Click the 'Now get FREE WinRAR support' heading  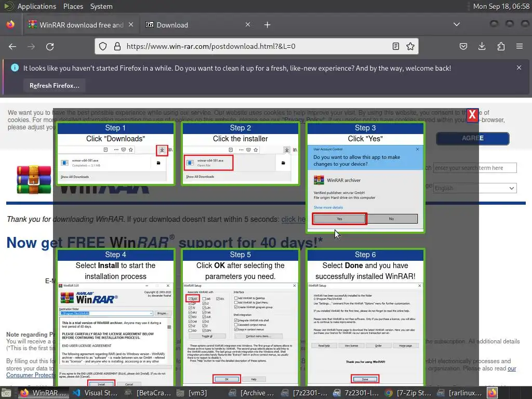click(165, 242)
